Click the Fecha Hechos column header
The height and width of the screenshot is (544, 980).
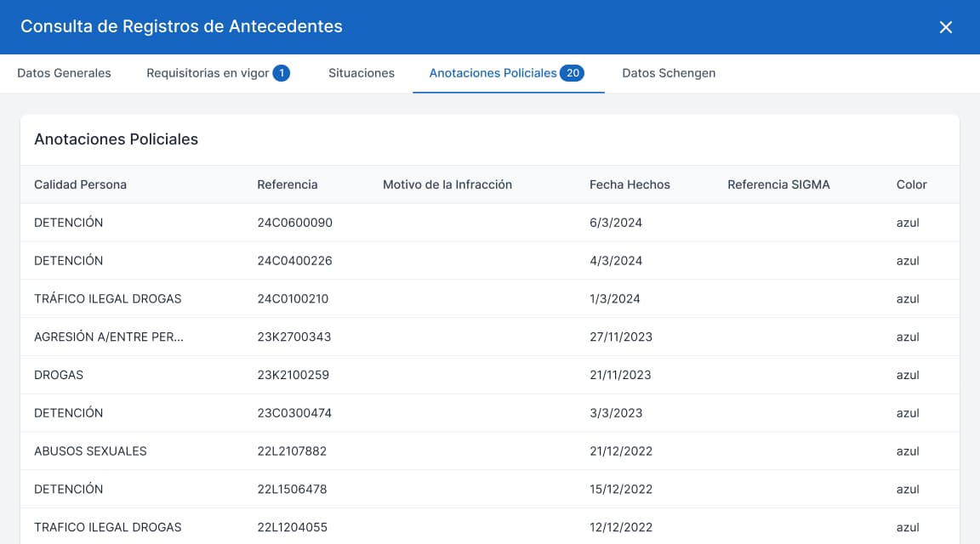click(630, 184)
